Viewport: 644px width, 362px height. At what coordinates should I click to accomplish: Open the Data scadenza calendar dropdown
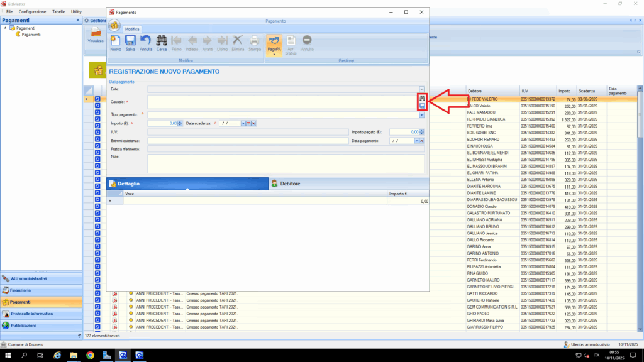pos(243,123)
